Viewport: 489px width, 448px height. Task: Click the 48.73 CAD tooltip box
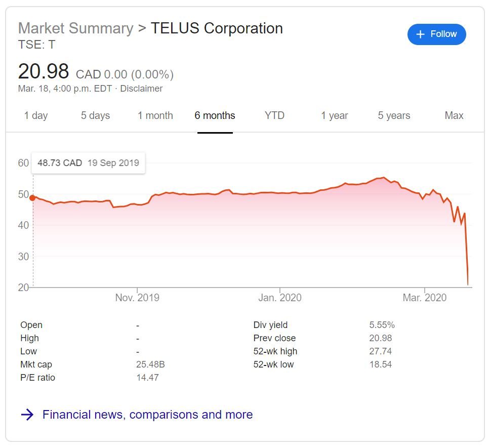88,162
